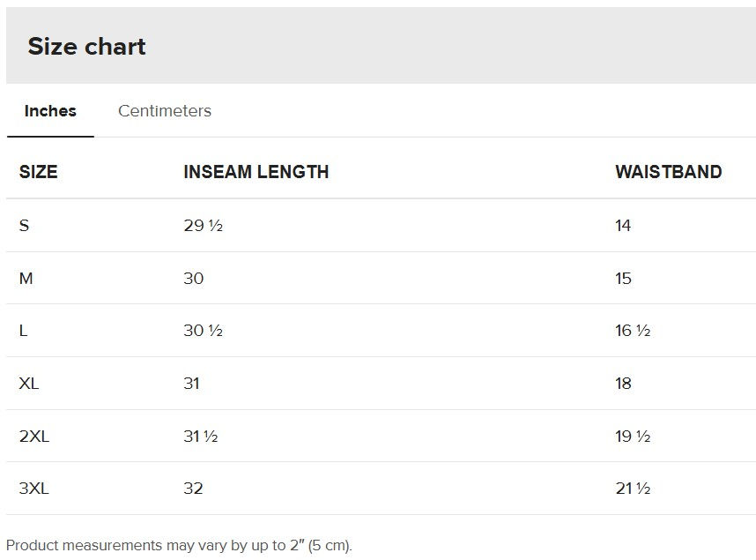Select the M size row label
756x560 pixels.
[x=26, y=279]
